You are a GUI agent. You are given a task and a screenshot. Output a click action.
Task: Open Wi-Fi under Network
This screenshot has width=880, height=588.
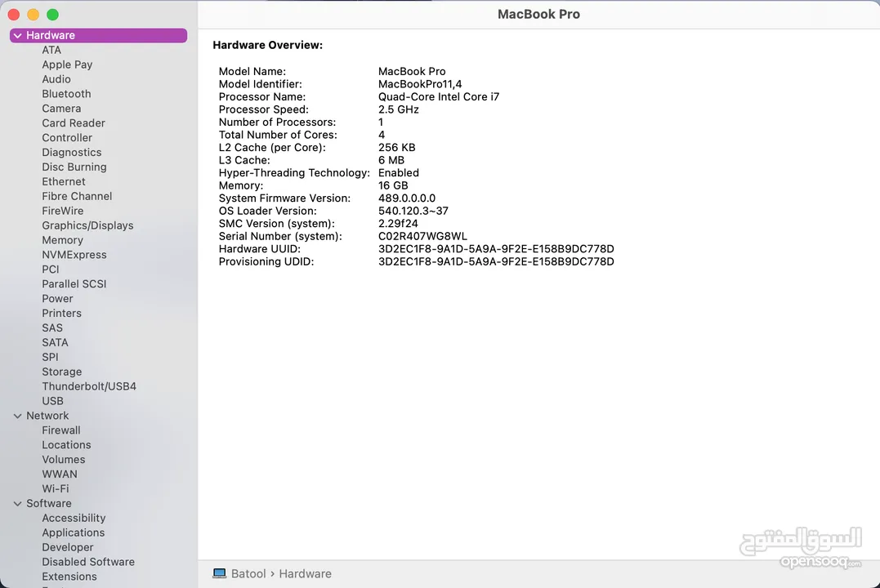(x=55, y=488)
